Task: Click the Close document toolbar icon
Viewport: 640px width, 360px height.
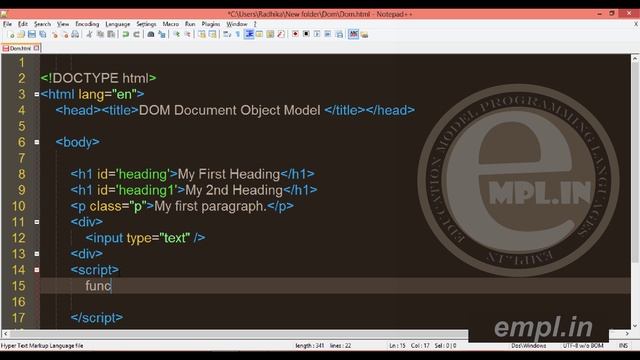Action: 54,35
